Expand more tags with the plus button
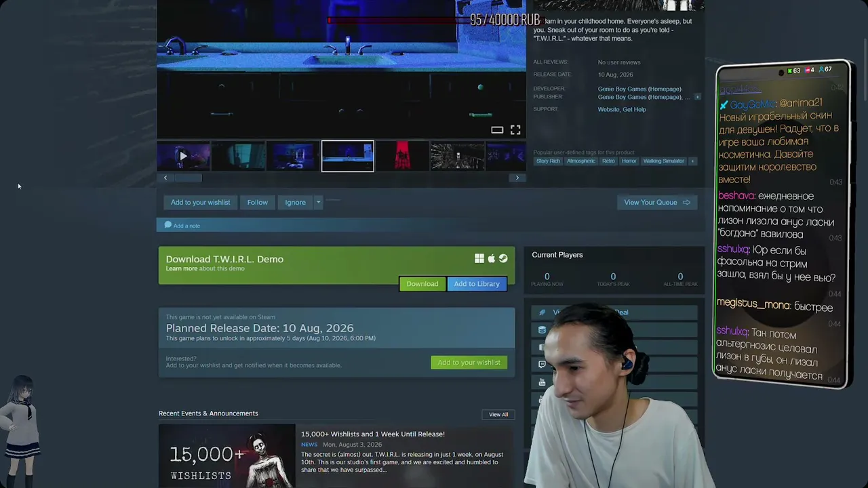This screenshot has width=868, height=488. 692,161
